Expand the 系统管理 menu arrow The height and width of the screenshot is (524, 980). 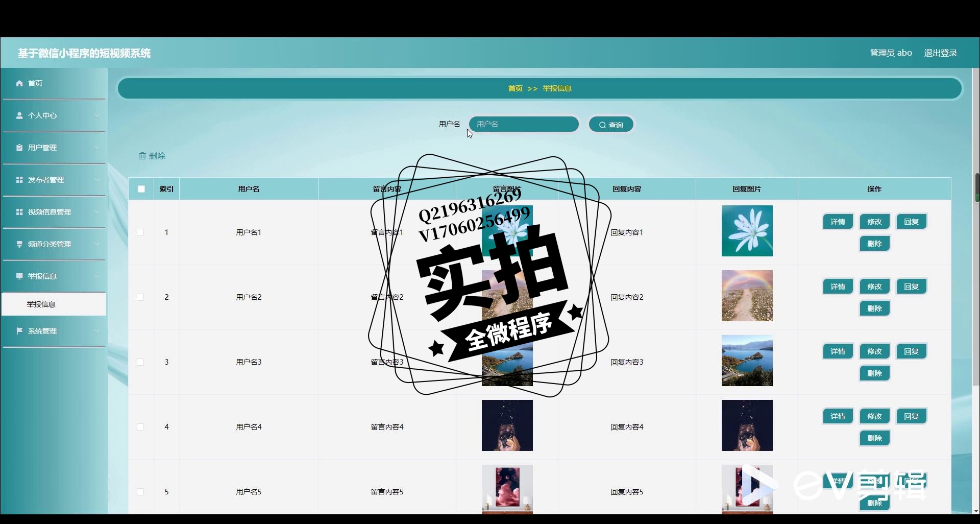pos(97,331)
